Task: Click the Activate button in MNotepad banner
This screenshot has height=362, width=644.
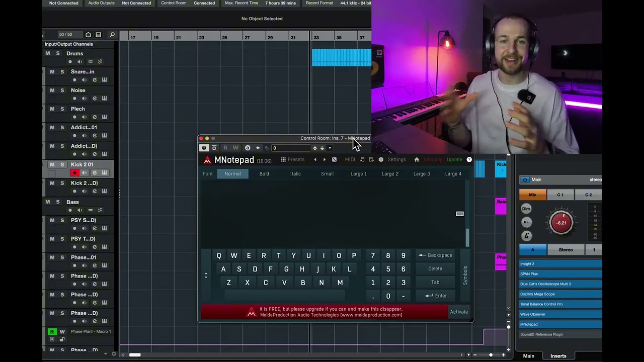Action: pyautogui.click(x=459, y=312)
